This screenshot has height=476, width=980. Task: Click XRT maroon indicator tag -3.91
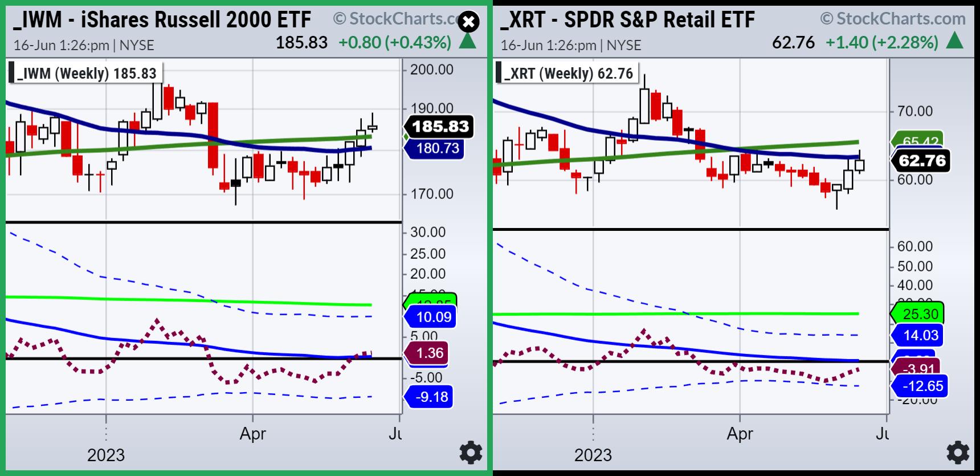coord(916,368)
